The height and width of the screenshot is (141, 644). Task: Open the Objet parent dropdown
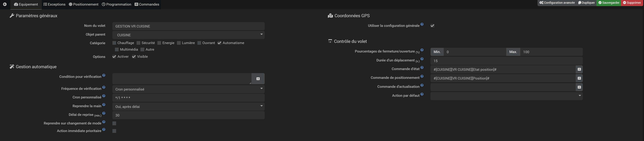pos(188,35)
